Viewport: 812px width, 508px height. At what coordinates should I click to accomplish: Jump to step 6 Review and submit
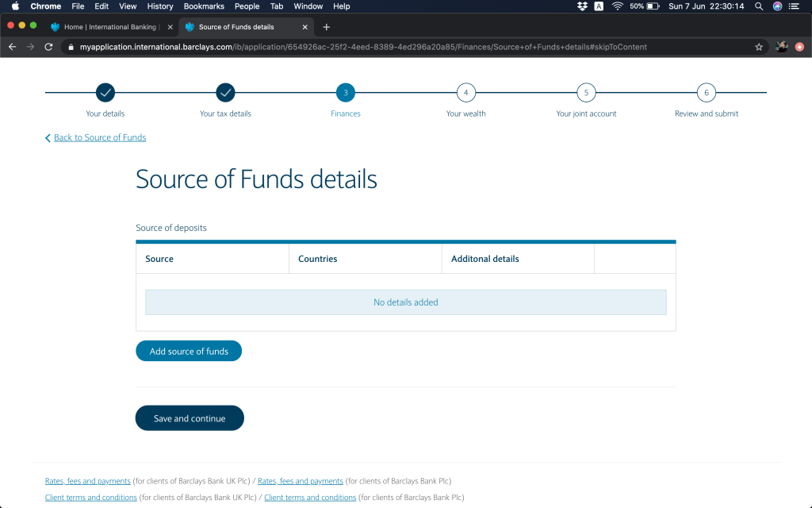706,93
